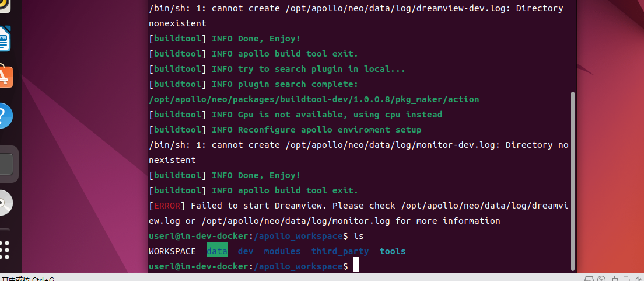
Task: Click the cursor at the terminal prompt
Action: (x=356, y=266)
